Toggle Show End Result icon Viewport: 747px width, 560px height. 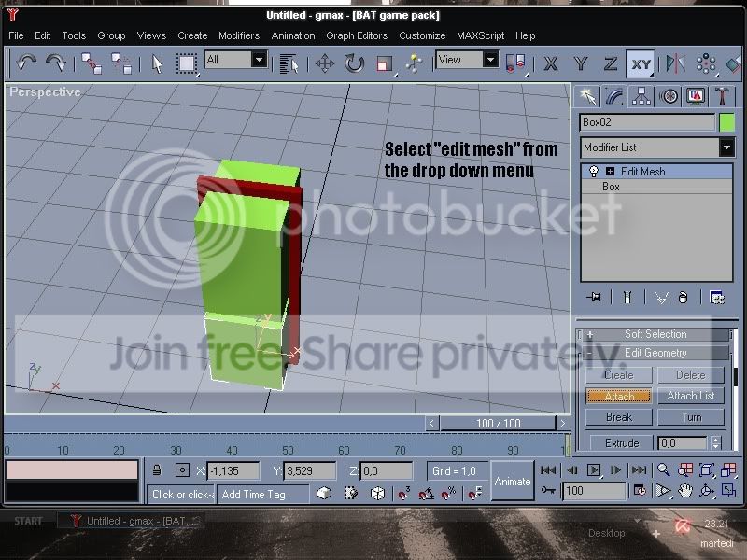point(627,297)
